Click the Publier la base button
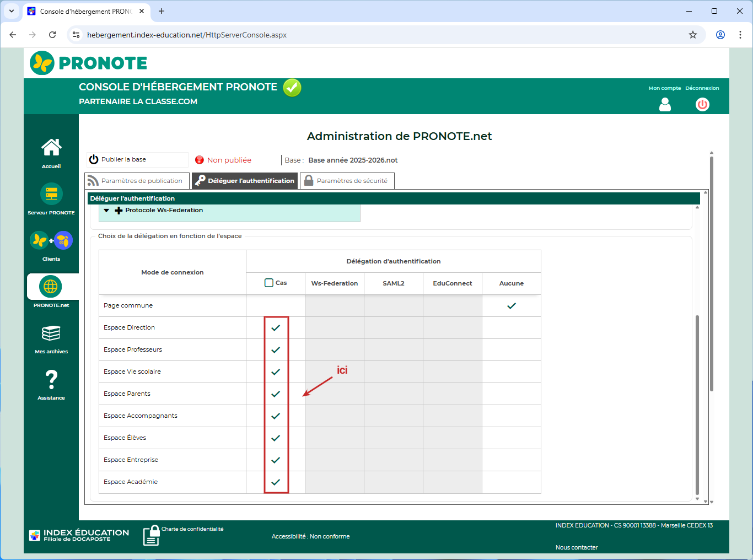The width and height of the screenshot is (753, 560). 137,159
